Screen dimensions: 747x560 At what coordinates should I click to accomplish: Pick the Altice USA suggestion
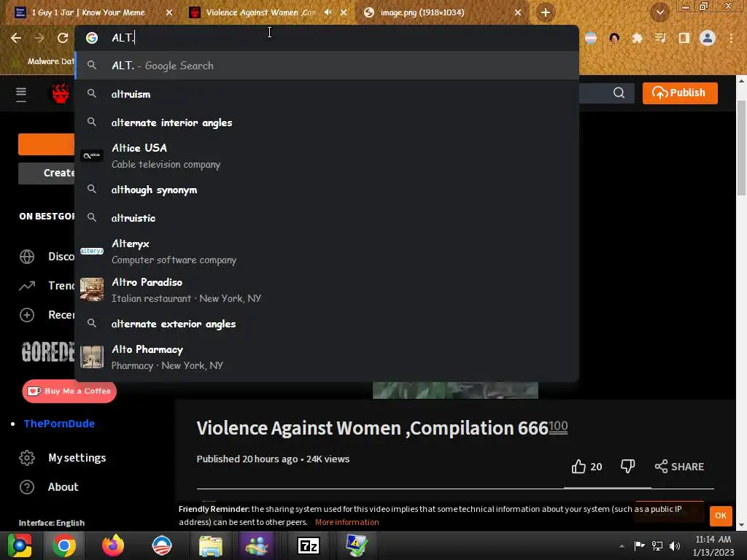[327, 156]
